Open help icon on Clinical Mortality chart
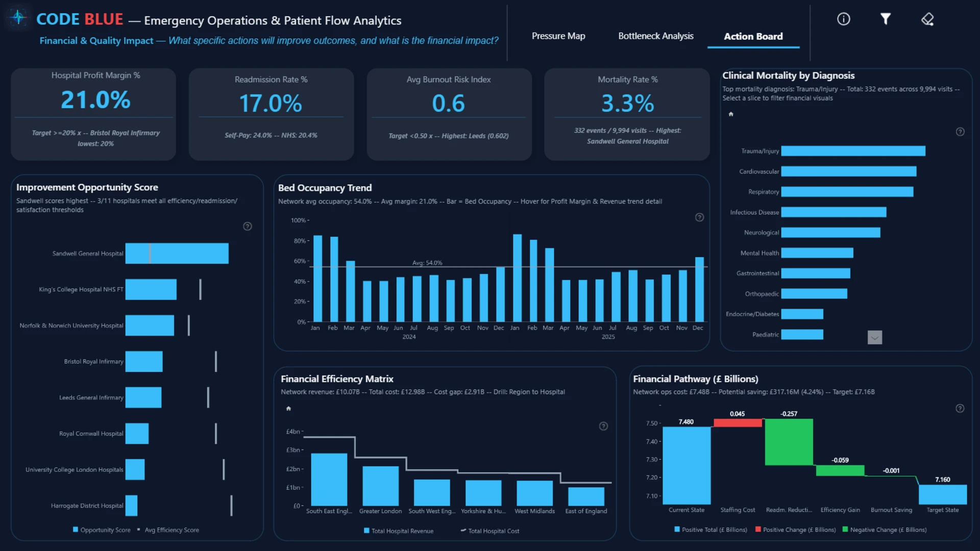The height and width of the screenshot is (551, 980). [x=960, y=132]
